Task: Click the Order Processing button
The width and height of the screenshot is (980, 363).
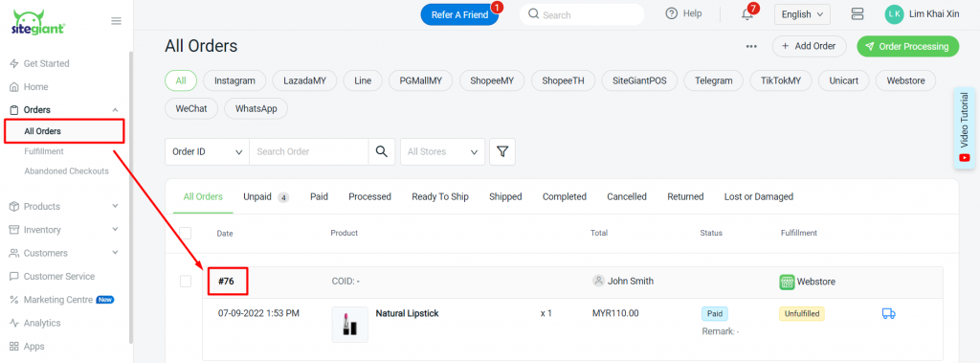Action: pyautogui.click(x=907, y=46)
